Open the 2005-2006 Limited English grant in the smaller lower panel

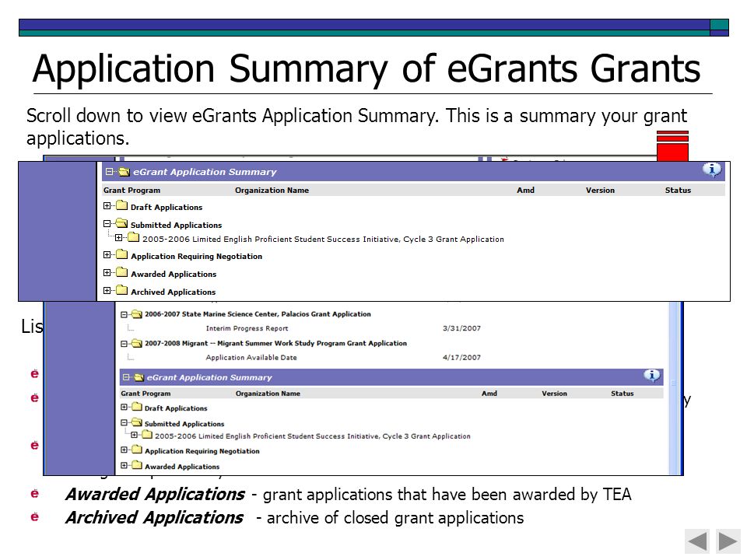pos(313,436)
